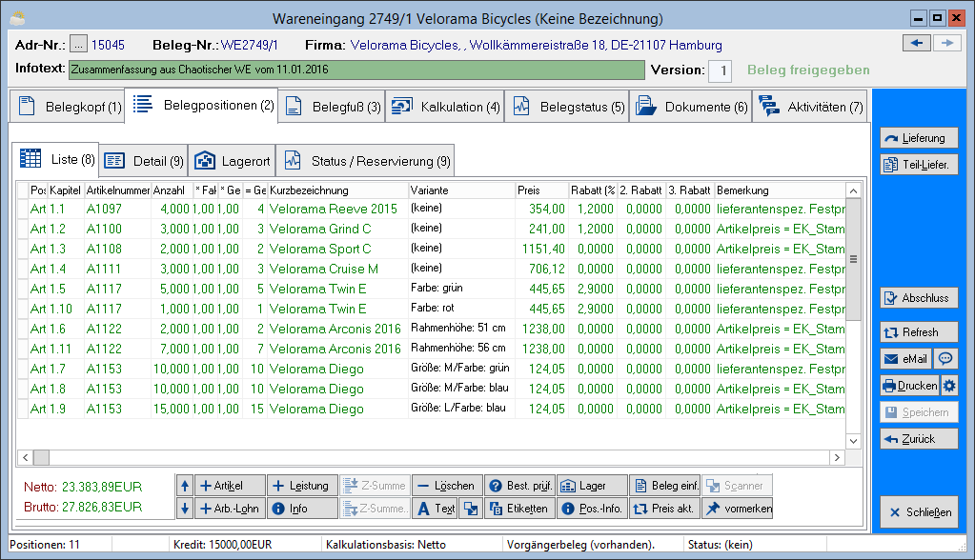This screenshot has width=975, height=560.
Task: Click horizontal scrollbar left arrow
Action: (x=25, y=457)
